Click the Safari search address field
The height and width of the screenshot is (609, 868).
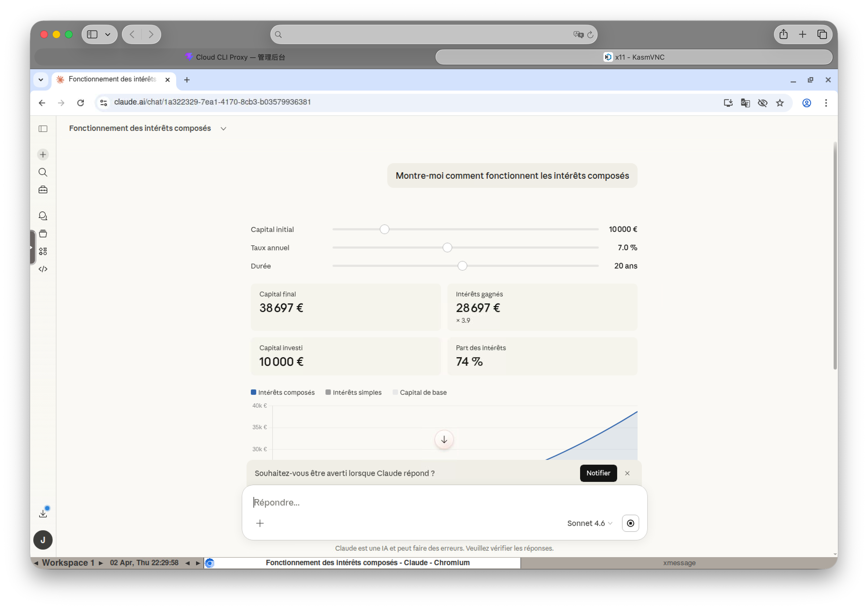click(x=434, y=34)
